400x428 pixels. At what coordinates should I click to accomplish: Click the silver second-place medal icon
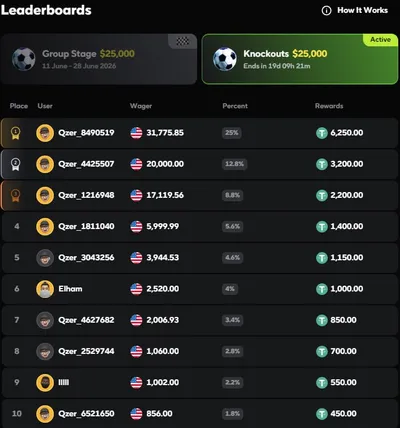(x=16, y=164)
